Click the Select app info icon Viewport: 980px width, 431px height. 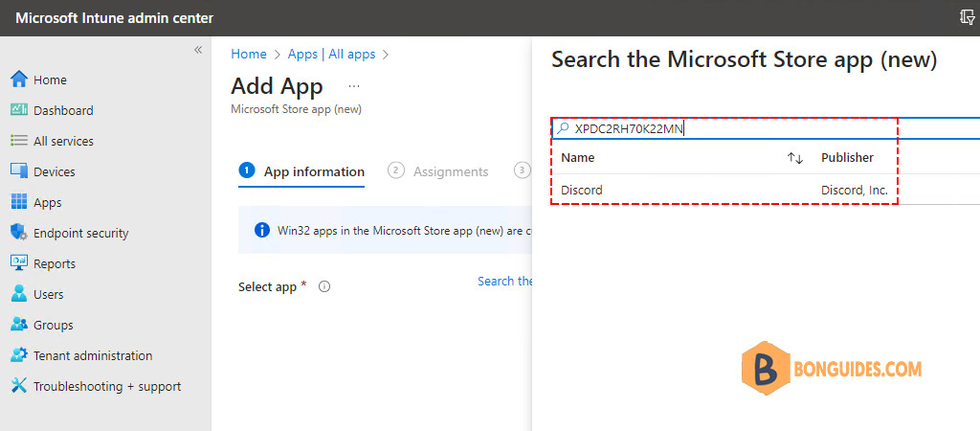pos(324,287)
